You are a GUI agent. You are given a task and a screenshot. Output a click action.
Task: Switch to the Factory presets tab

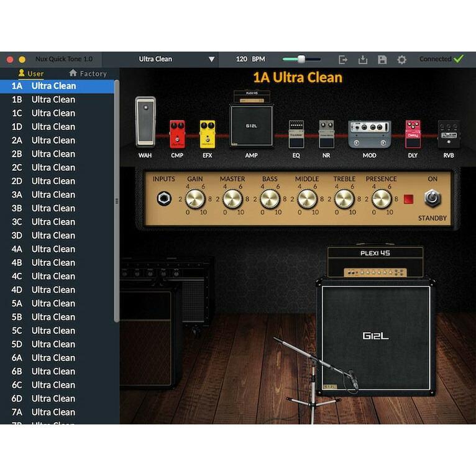click(88, 73)
